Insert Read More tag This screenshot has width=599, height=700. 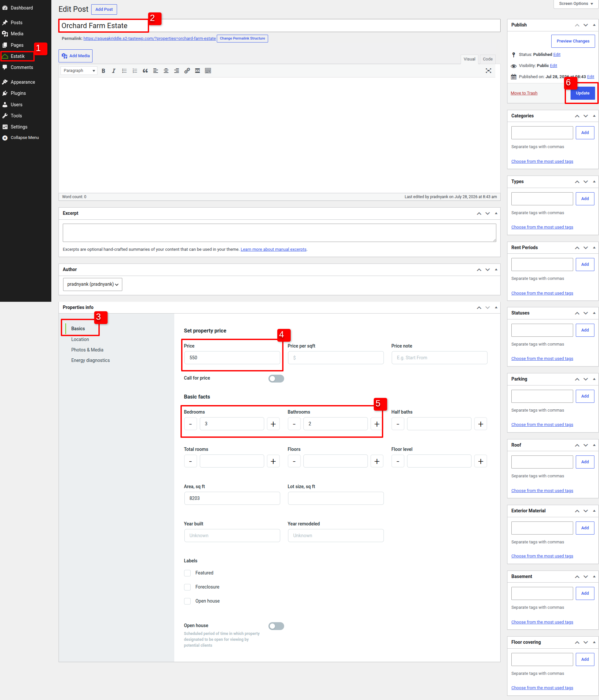pos(197,71)
